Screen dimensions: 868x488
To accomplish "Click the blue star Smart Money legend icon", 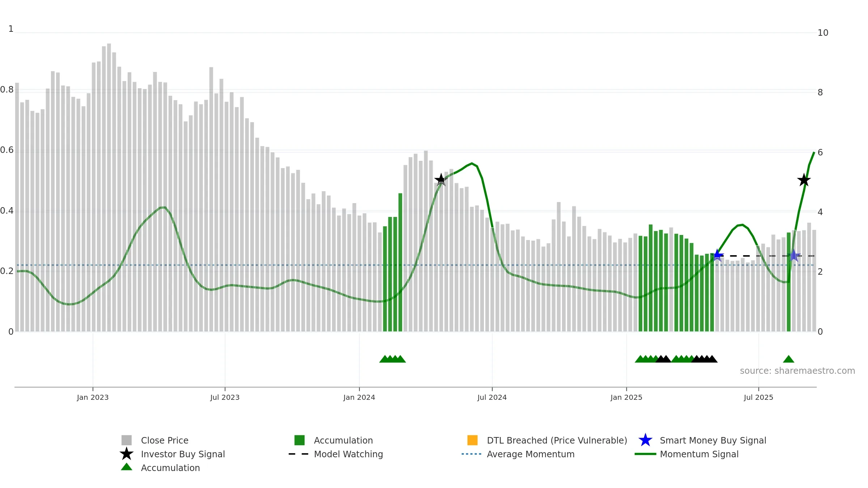I will [x=645, y=440].
